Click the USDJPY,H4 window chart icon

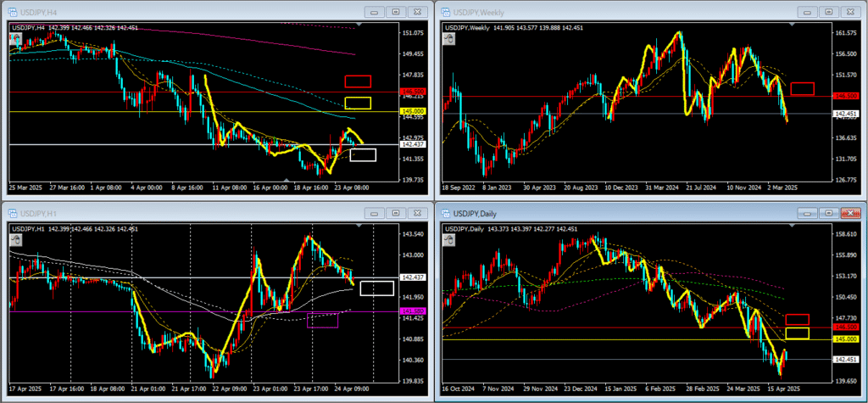(13, 12)
